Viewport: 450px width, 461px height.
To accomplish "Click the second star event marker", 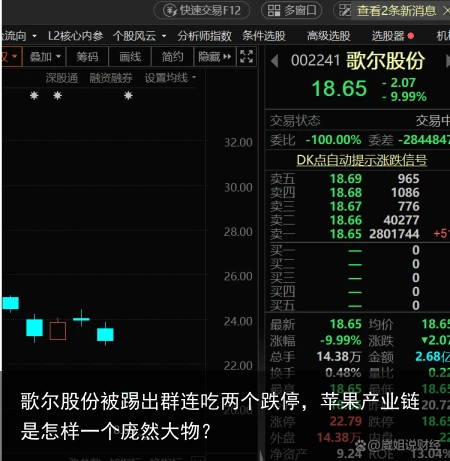I will 57,96.
